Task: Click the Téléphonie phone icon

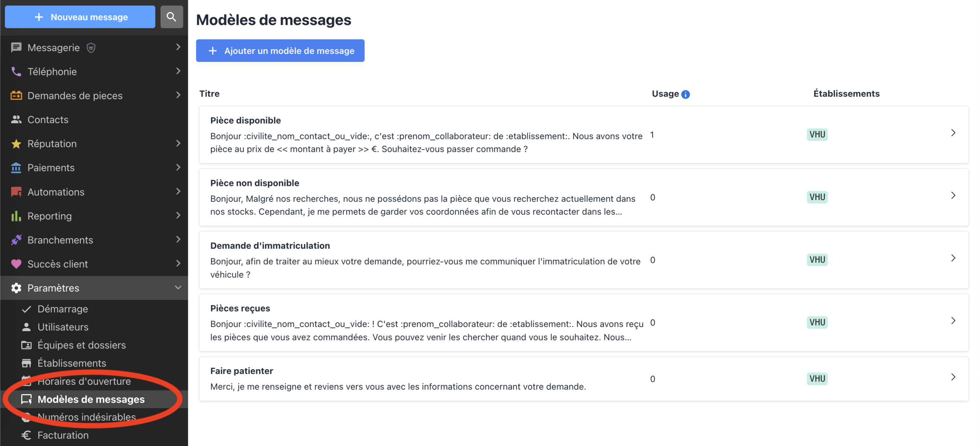Action: tap(16, 72)
